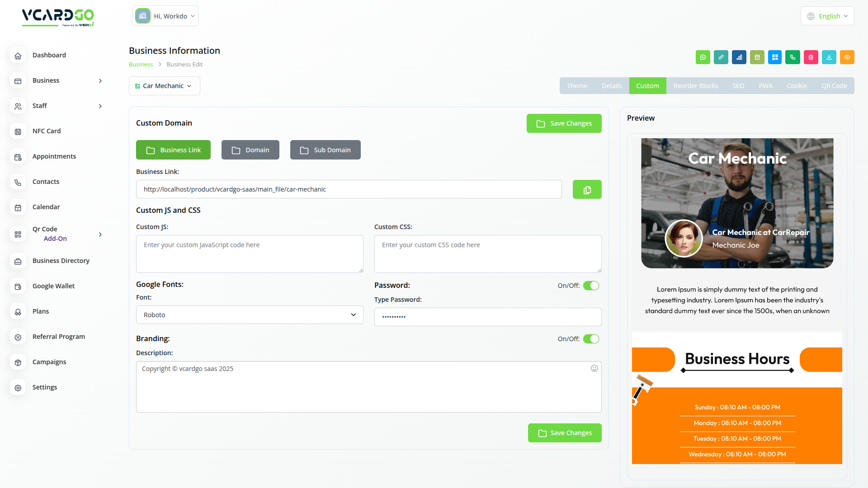868x488 pixels.
Task: Click the green WhatsApp share icon
Action: point(703,57)
